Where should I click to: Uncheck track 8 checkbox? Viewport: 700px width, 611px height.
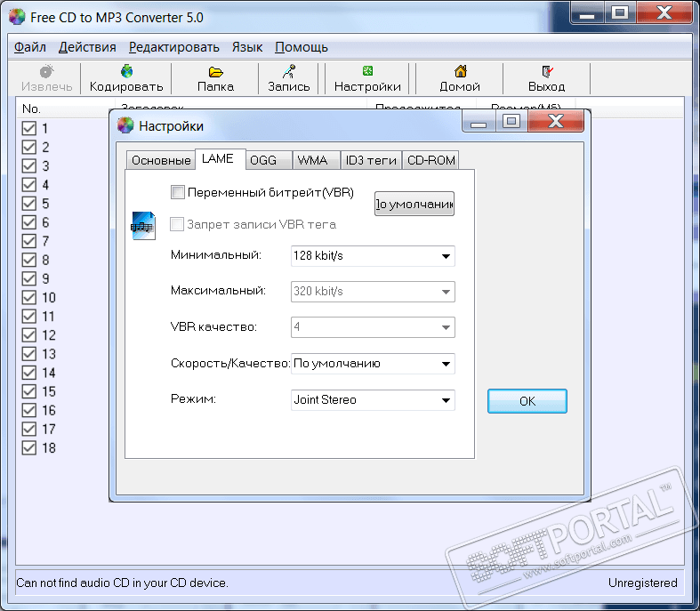click(29, 260)
